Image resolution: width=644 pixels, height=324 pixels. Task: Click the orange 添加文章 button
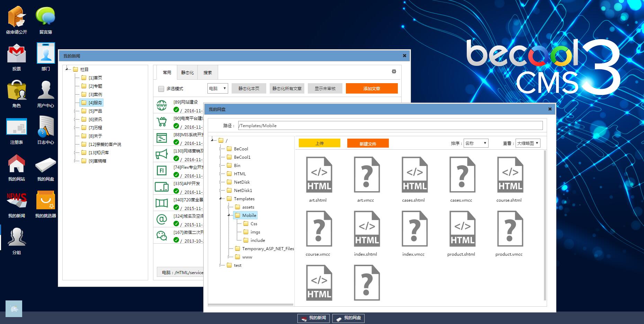[x=372, y=88]
